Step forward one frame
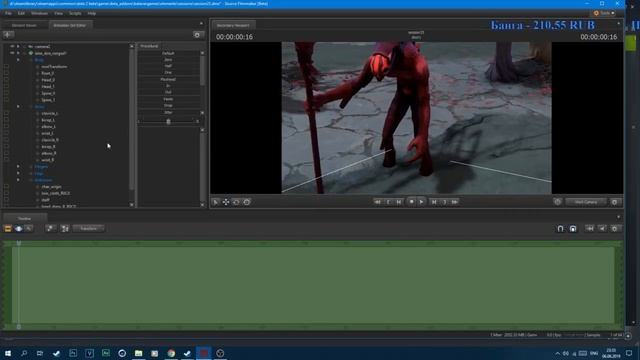Viewport: 640px width, 360px height. coord(434,202)
